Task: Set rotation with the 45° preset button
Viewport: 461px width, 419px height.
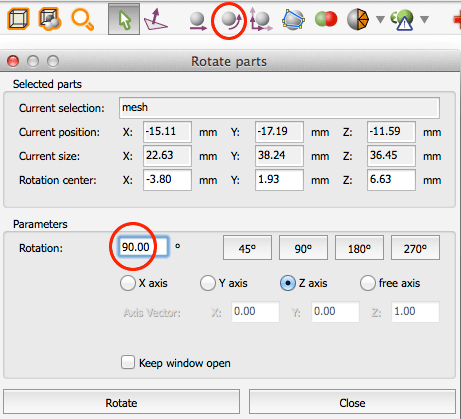Action: [247, 248]
